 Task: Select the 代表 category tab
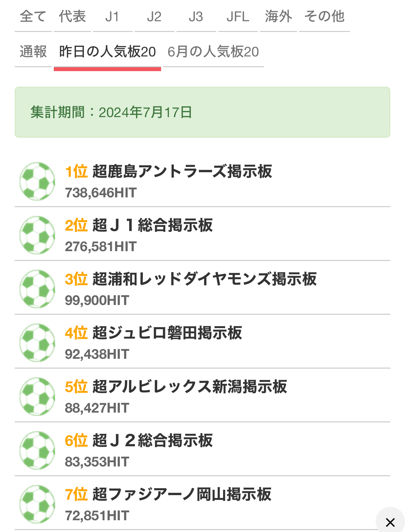[x=72, y=17]
